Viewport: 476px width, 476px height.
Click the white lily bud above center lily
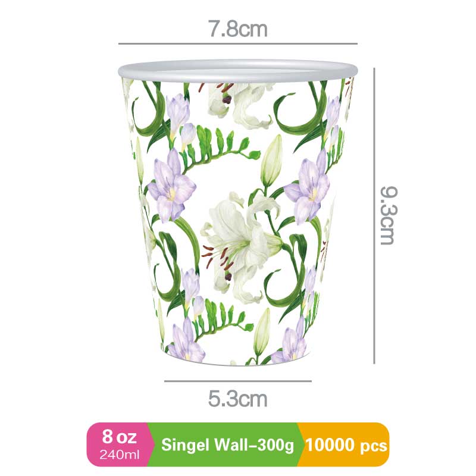(x=273, y=161)
